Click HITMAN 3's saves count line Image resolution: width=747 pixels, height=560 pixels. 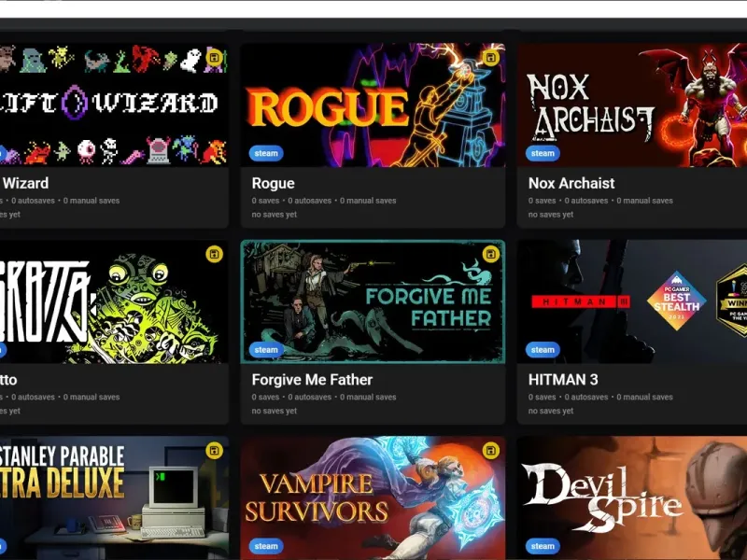[600, 397]
